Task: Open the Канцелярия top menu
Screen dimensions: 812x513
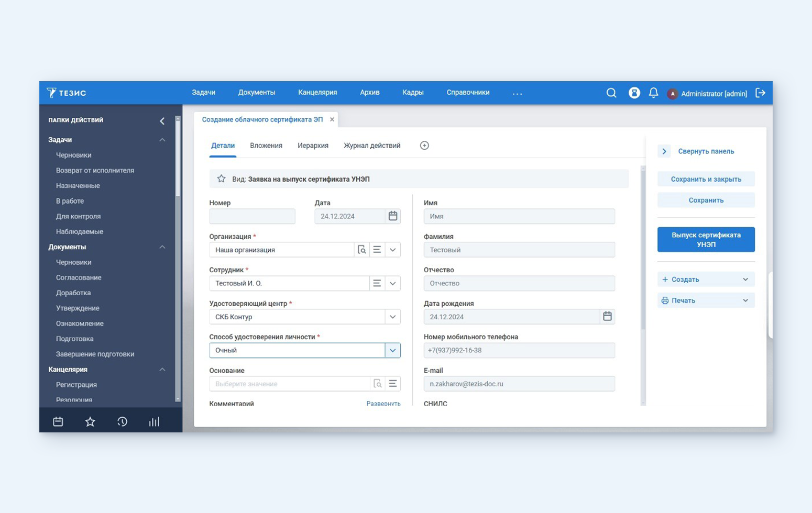Action: click(x=317, y=93)
